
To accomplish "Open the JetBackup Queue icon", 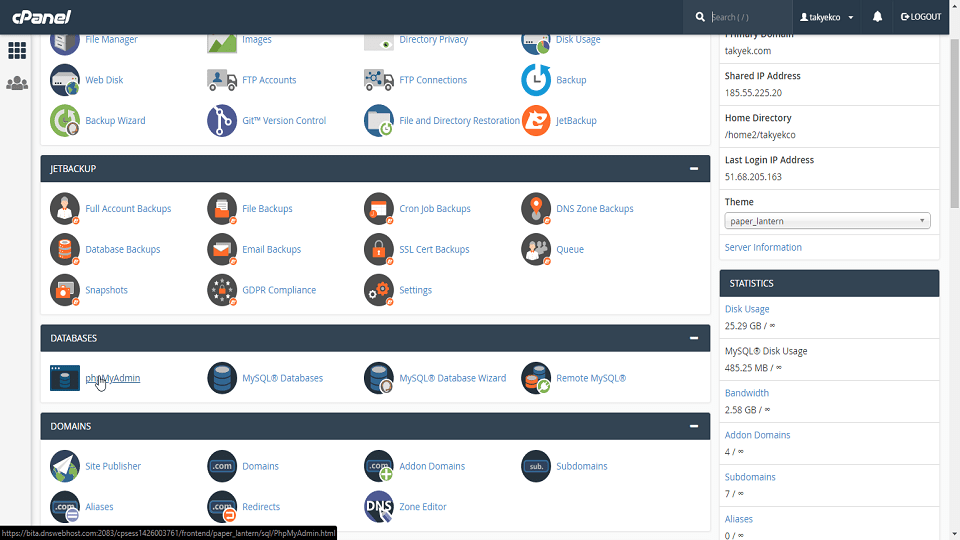I will (536, 249).
